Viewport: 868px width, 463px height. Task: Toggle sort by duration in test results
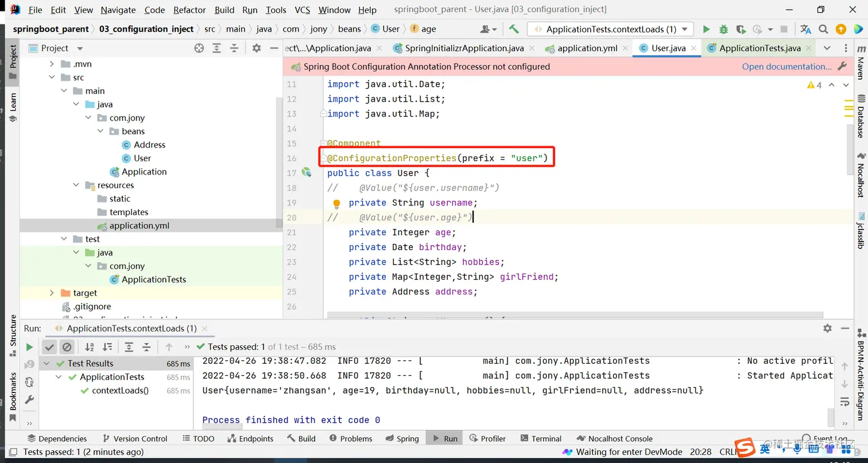pos(107,347)
